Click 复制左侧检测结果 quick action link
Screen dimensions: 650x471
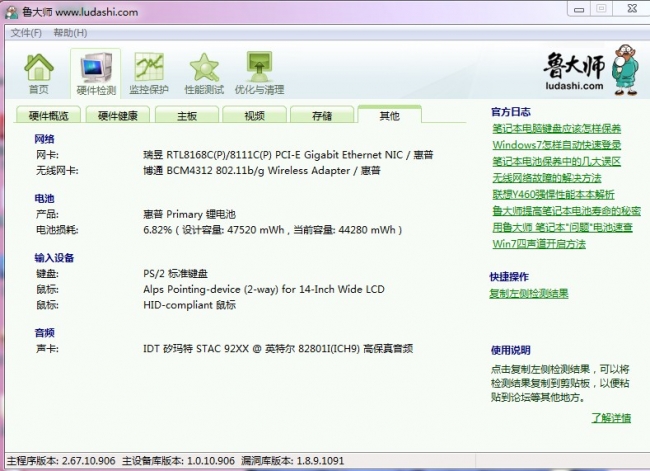529,293
